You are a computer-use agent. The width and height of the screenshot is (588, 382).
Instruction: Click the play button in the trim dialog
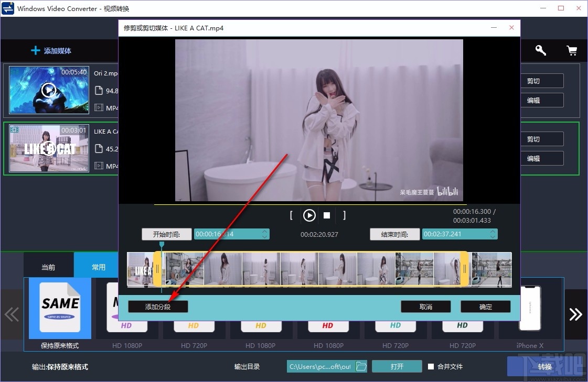tap(309, 215)
